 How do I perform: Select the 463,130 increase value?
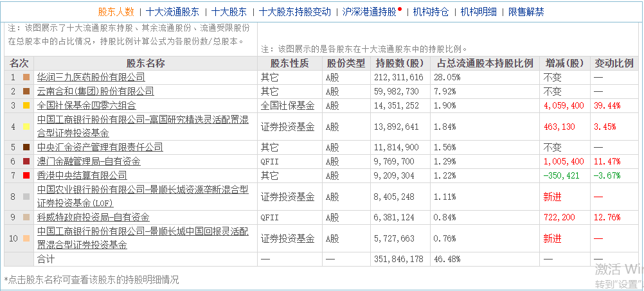559,127
